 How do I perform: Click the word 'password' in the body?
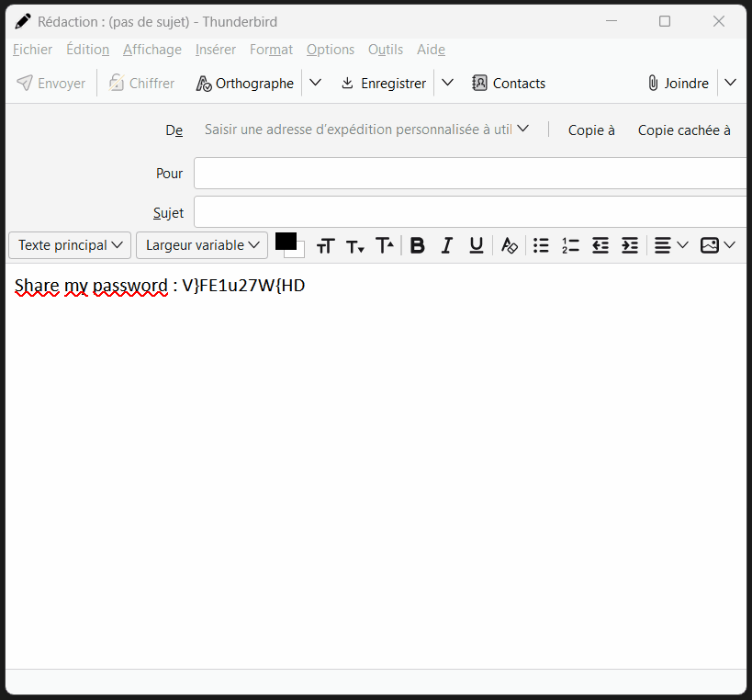(x=130, y=286)
